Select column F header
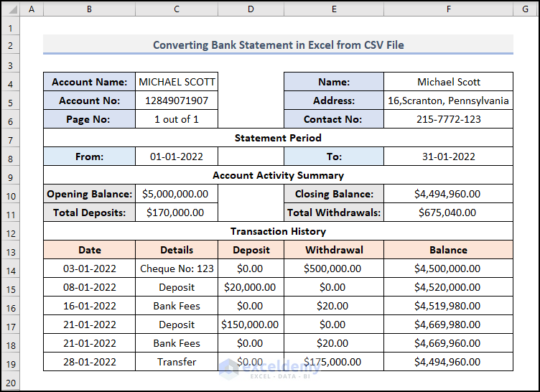The image size is (540, 392). coord(448,9)
